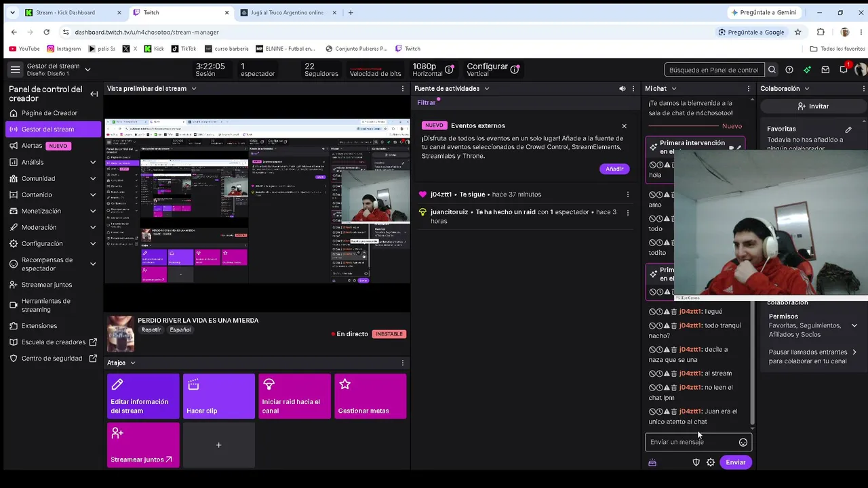Open notifications with red badge

coord(844,69)
